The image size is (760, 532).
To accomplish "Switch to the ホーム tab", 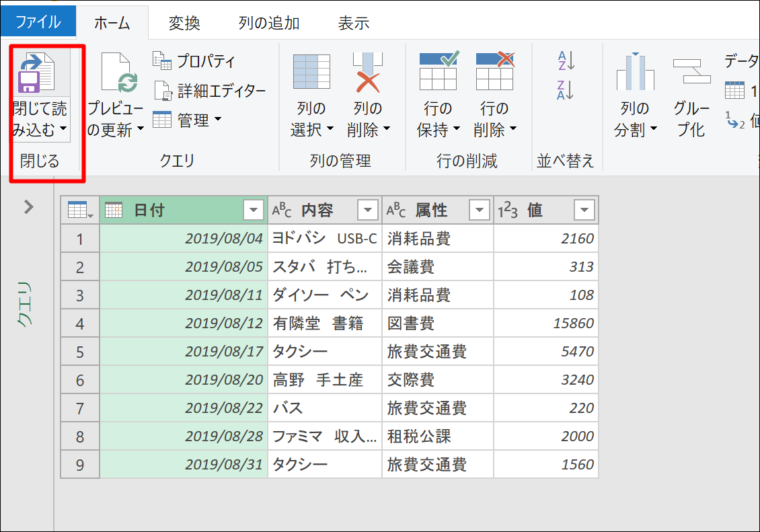I will pyautogui.click(x=112, y=23).
